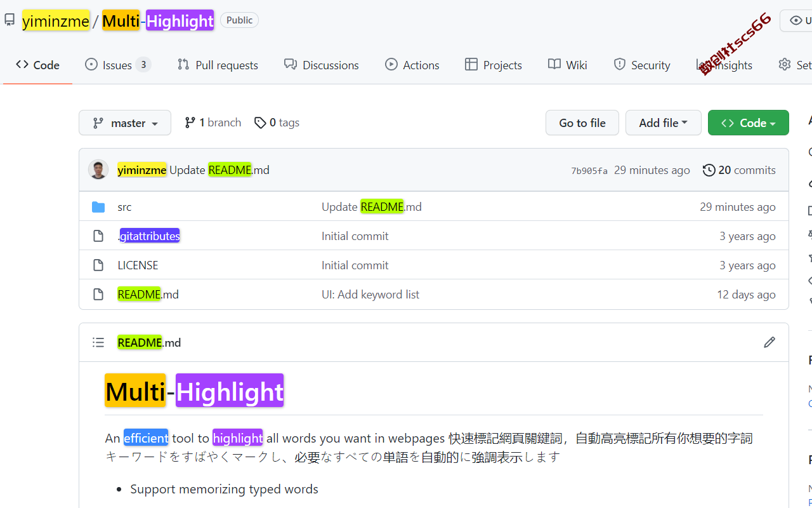Open commit hash 7b905fa
The image size is (812, 508).
point(589,170)
